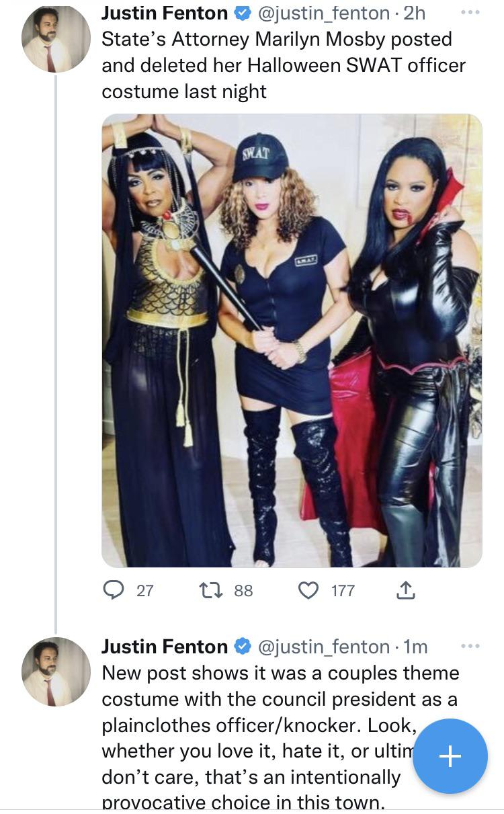Open the first tweet text about SWAT costume

282,65
